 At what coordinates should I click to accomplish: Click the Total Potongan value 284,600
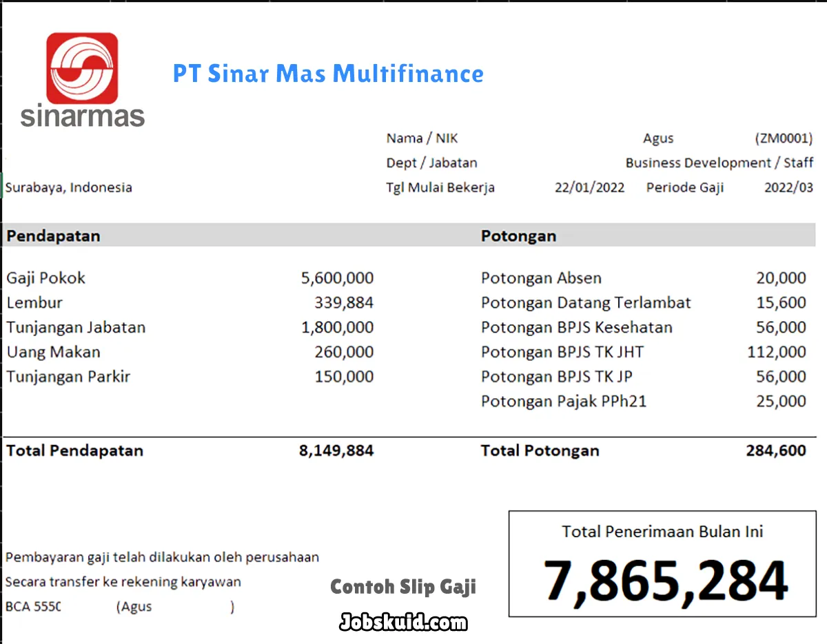[x=775, y=451]
